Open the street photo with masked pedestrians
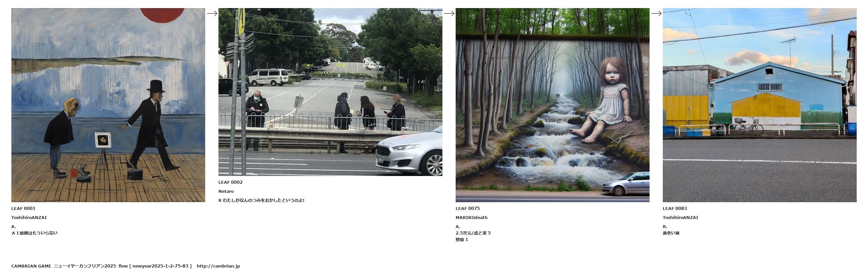 coord(330,92)
